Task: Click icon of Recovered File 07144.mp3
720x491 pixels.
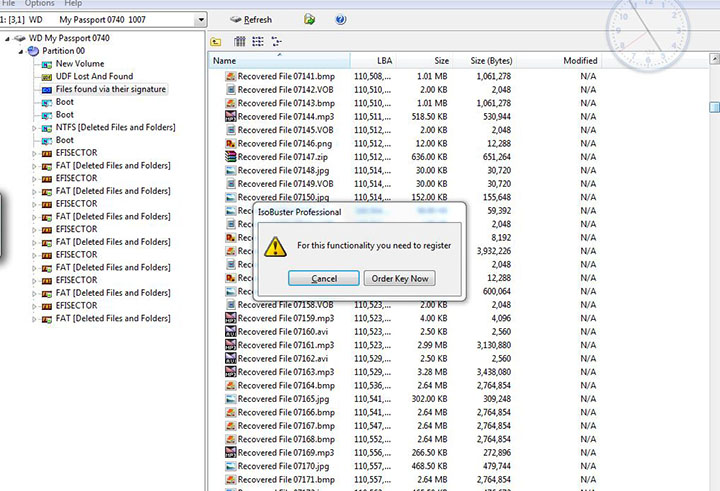Action: (x=231, y=116)
